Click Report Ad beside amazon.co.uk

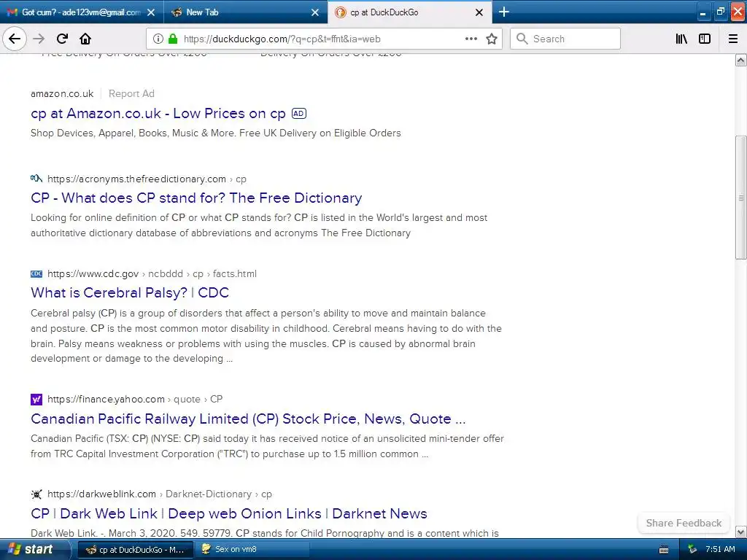(x=131, y=93)
